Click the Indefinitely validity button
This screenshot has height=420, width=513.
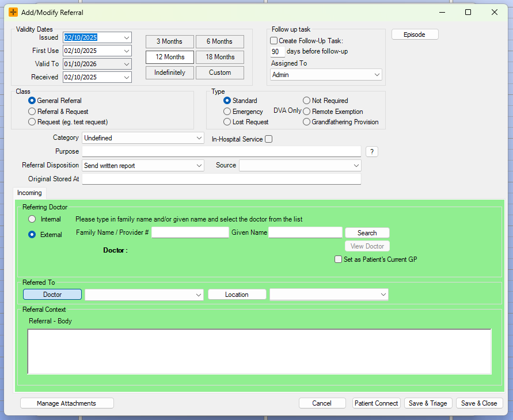coord(169,72)
